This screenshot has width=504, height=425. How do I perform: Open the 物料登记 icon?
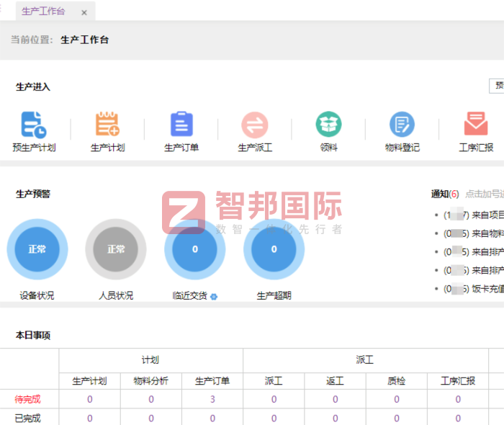click(402, 124)
